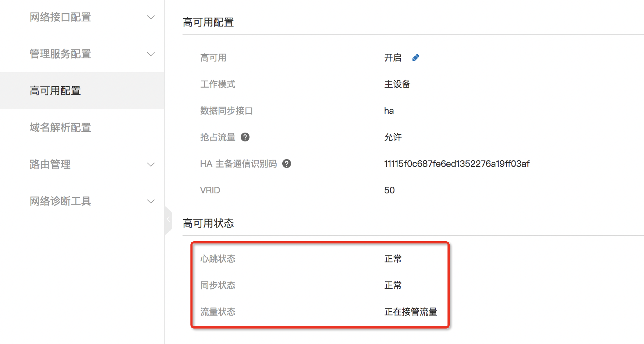Click the 心跳状态 label

pyautogui.click(x=218, y=259)
